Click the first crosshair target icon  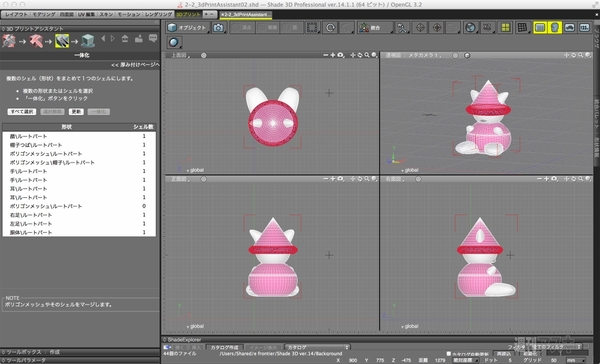point(421,28)
